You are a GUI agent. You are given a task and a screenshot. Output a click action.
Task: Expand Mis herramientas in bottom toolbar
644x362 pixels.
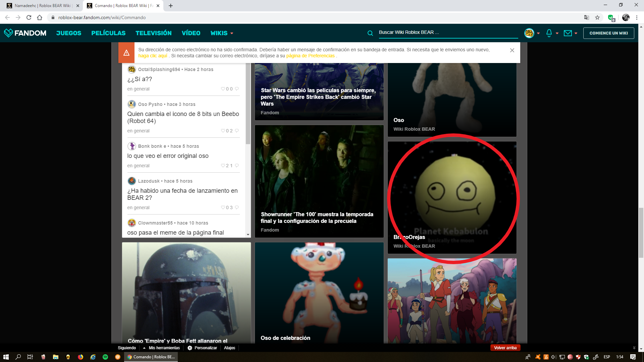pyautogui.click(x=161, y=348)
